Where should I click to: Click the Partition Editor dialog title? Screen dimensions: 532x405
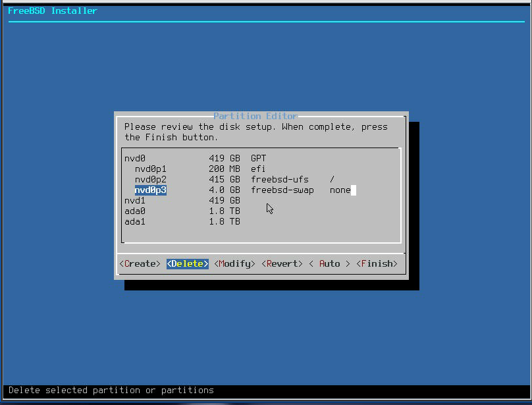click(256, 116)
